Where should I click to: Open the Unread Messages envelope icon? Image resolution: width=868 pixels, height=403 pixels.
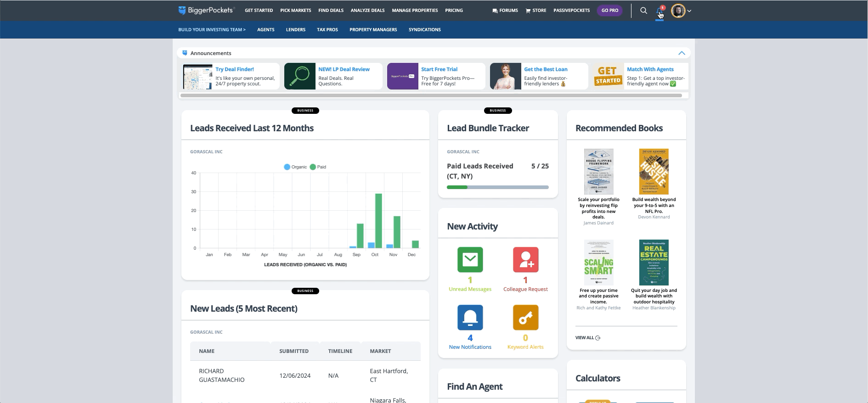click(x=470, y=260)
